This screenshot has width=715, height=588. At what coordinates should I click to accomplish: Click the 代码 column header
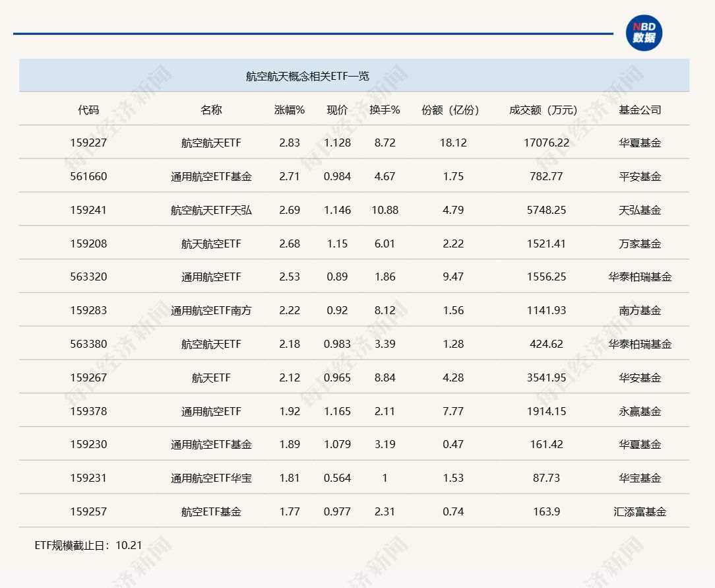point(88,110)
